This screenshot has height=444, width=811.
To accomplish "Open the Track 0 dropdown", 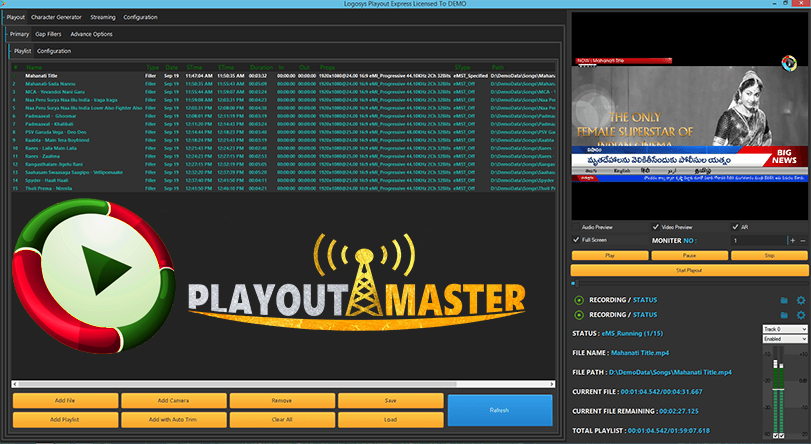I will click(x=785, y=329).
